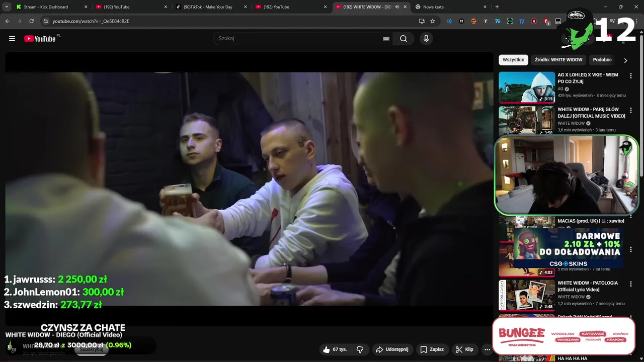Open a new browser tab with plus
This screenshot has height=362, width=644.
point(497,7)
